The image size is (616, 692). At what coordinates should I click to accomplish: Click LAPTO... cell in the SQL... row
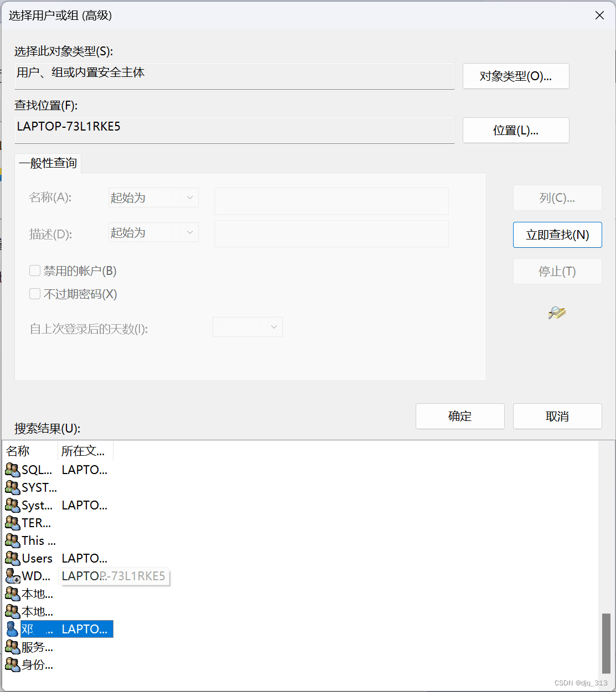[85, 470]
